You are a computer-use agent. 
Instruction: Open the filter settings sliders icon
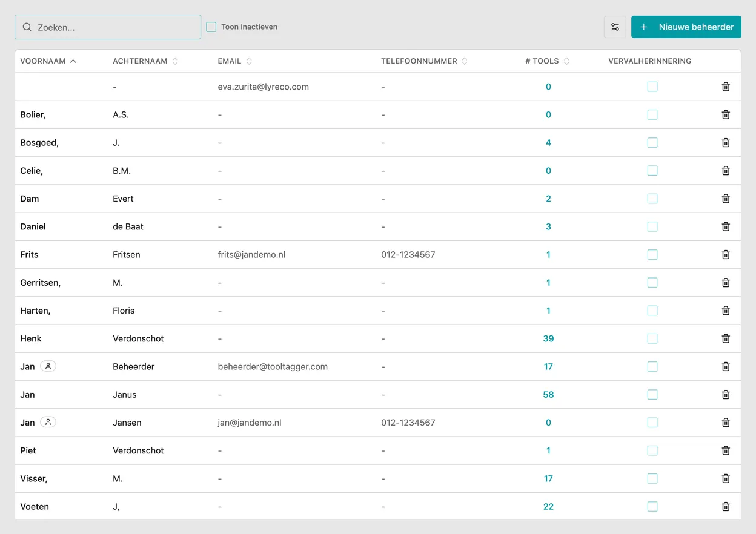pyautogui.click(x=615, y=27)
